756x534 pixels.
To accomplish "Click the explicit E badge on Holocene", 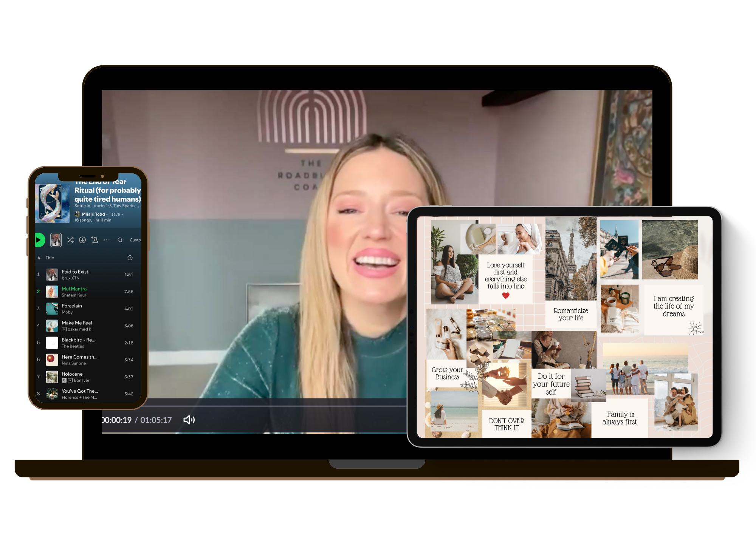I will [x=64, y=380].
